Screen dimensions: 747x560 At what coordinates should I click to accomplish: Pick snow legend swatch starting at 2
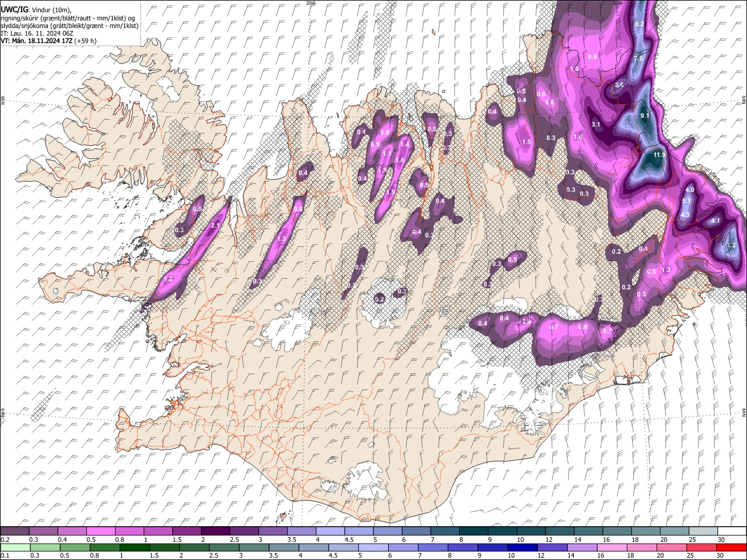215,531
